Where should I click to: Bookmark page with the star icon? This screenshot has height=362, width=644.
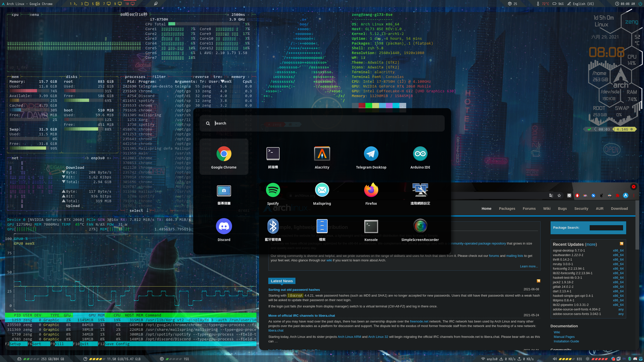point(559,195)
